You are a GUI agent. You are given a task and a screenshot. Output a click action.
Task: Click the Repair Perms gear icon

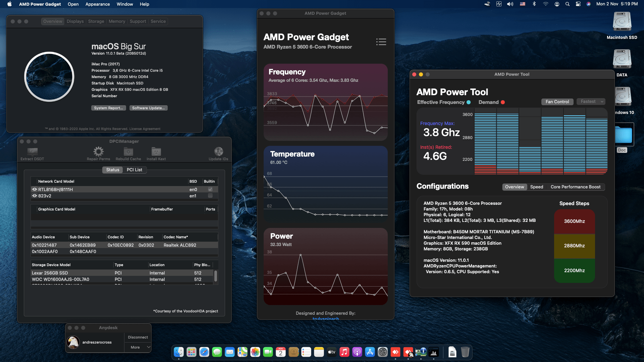pos(98,151)
